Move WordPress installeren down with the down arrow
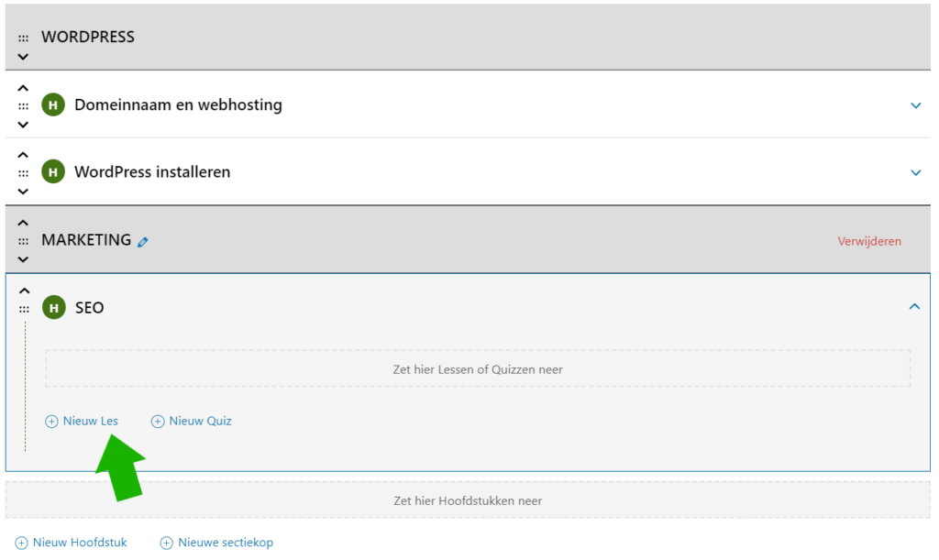Image resolution: width=939 pixels, height=560 pixels. [x=24, y=192]
